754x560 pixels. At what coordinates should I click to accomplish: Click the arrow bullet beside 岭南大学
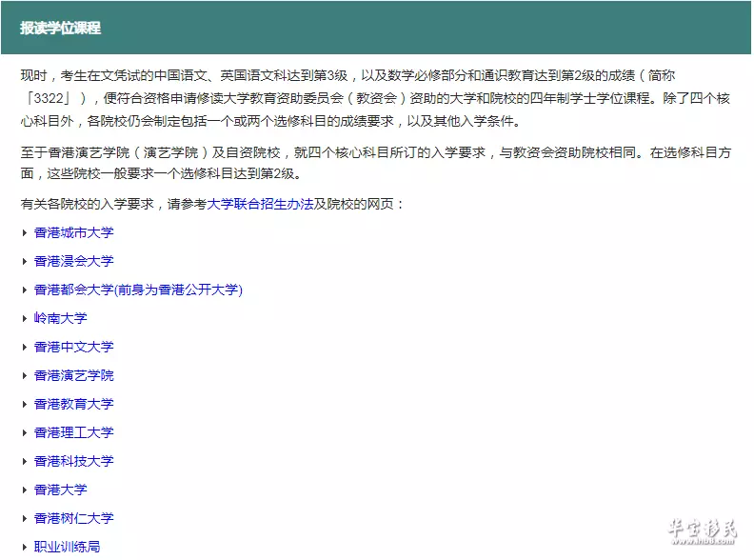pos(25,319)
